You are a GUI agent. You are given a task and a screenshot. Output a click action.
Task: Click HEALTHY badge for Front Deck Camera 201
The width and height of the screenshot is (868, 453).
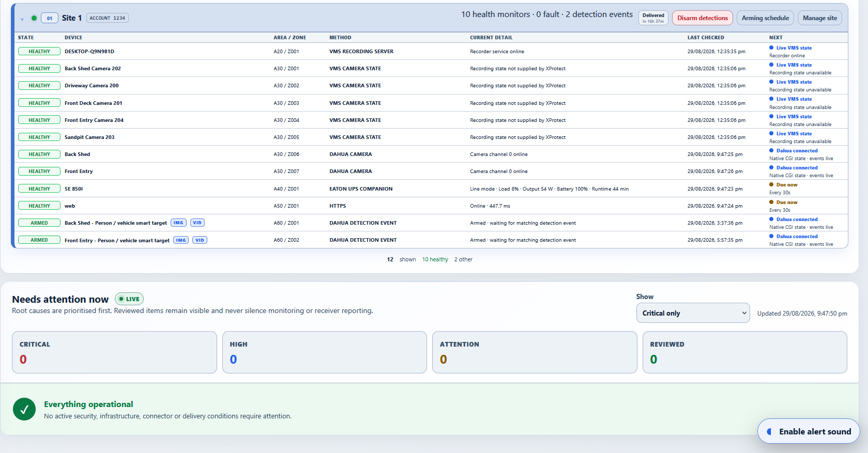click(39, 103)
